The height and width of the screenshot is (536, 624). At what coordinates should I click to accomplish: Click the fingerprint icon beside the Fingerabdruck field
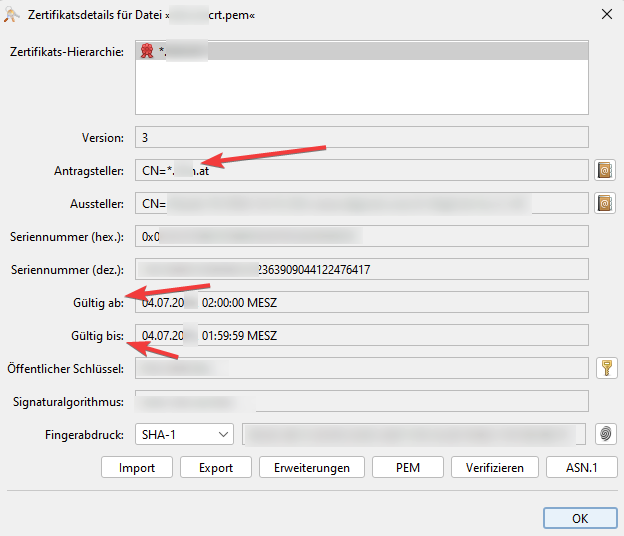coord(605,434)
